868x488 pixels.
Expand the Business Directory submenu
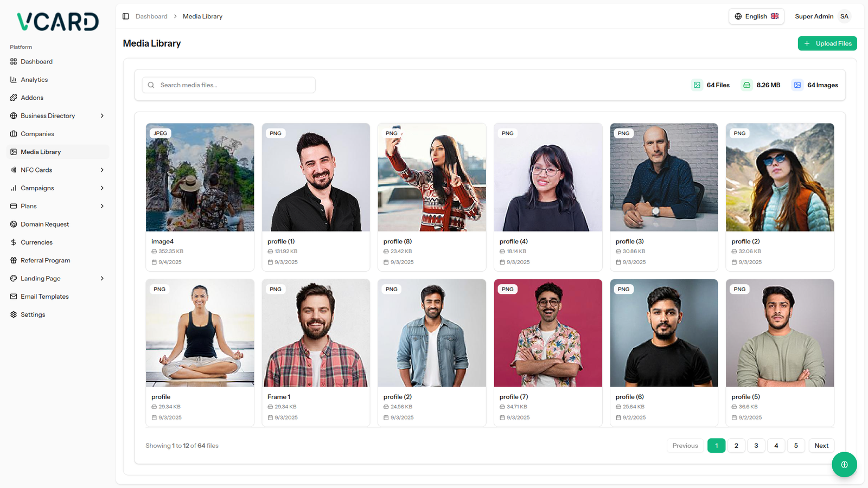[x=102, y=116]
